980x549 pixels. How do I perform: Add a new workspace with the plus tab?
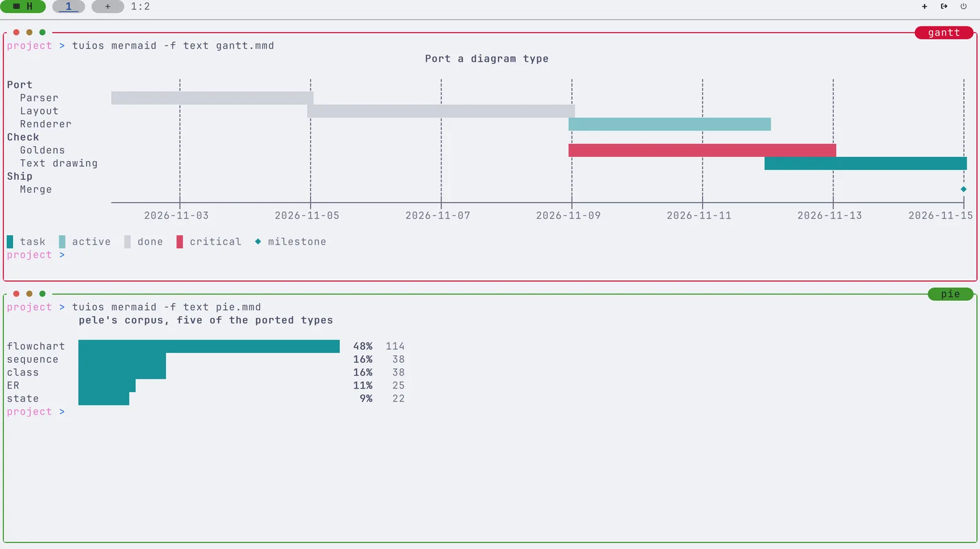pos(108,7)
